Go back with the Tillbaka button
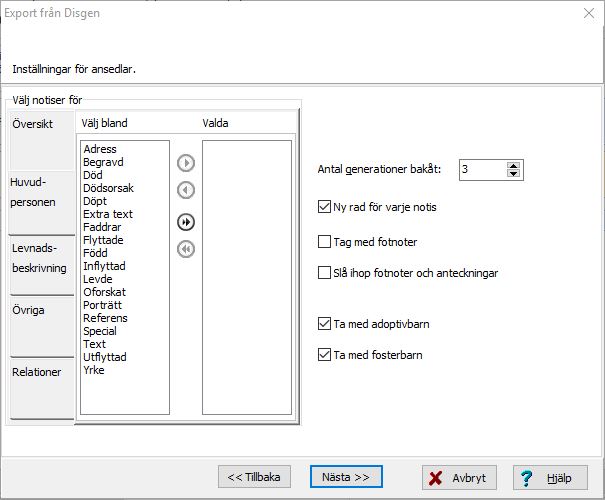This screenshot has height=500, width=605. point(254,477)
